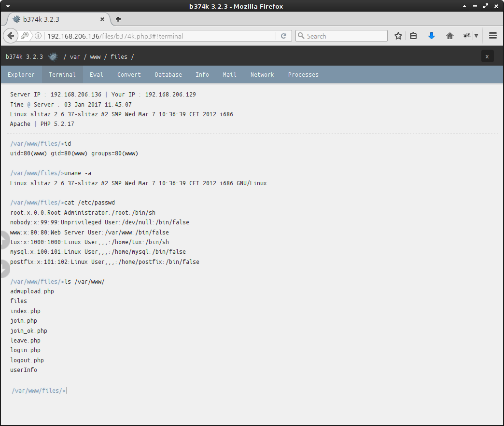Image resolution: width=504 pixels, height=426 pixels.
Task: Open the Info tab
Action: 202,74
